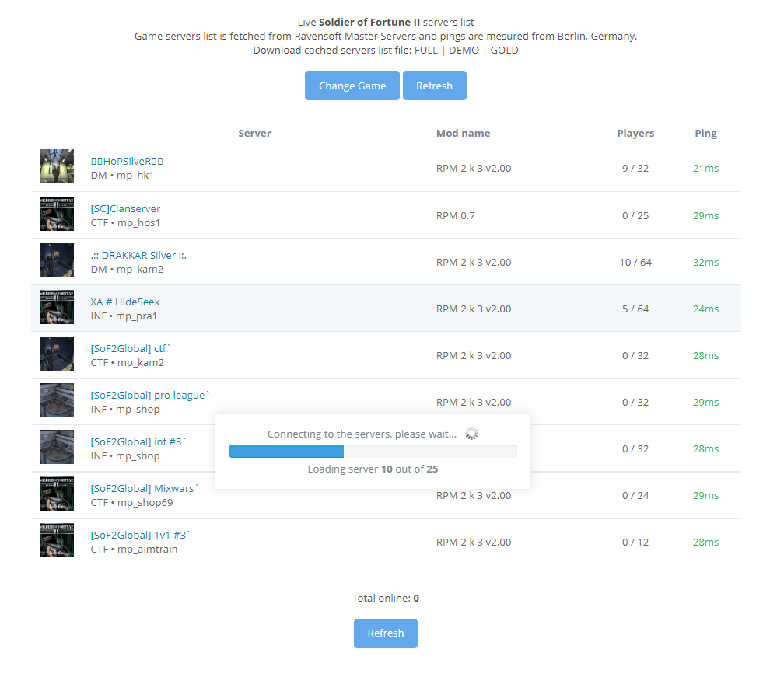Open the HoPSilveR server link
Image resolution: width=784 pixels, height=691 pixels.
[x=127, y=161]
